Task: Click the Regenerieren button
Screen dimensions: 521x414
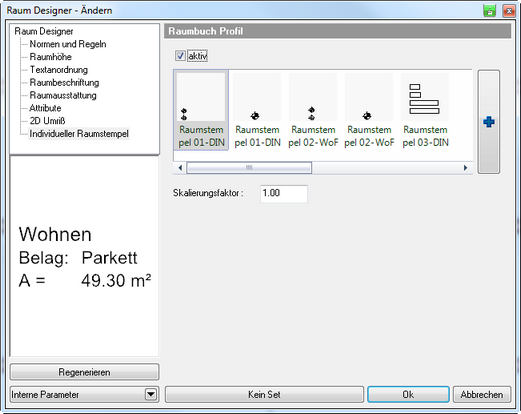Action: pos(84,372)
